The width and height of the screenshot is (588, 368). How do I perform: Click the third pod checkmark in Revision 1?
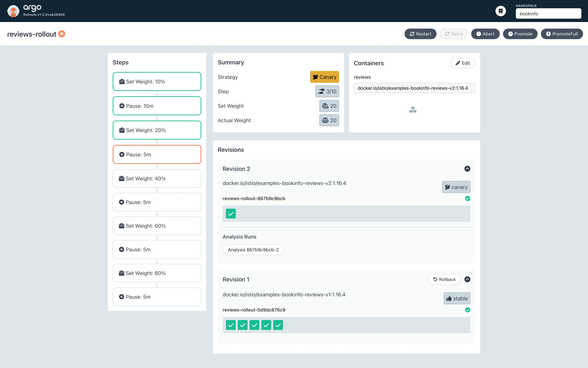[x=254, y=325]
